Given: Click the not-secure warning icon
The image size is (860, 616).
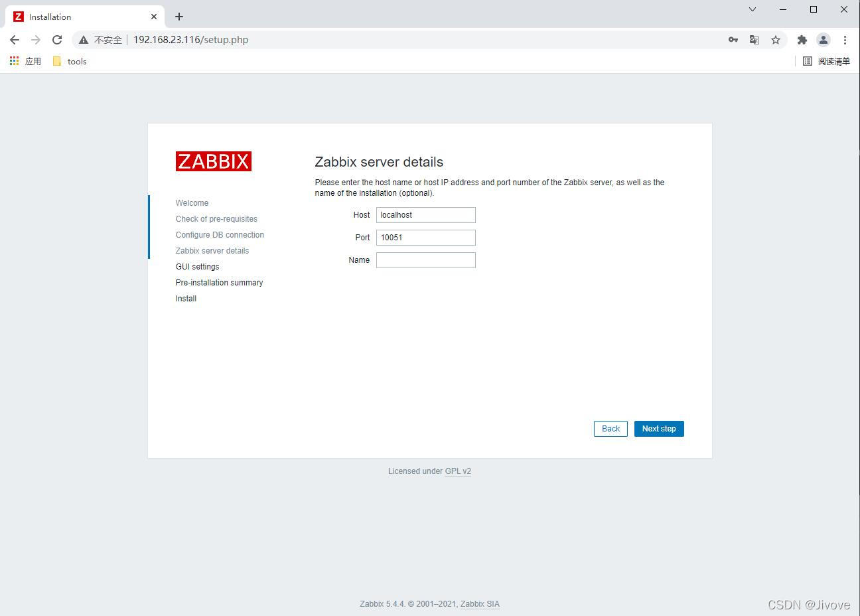Looking at the screenshot, I should click(x=84, y=40).
